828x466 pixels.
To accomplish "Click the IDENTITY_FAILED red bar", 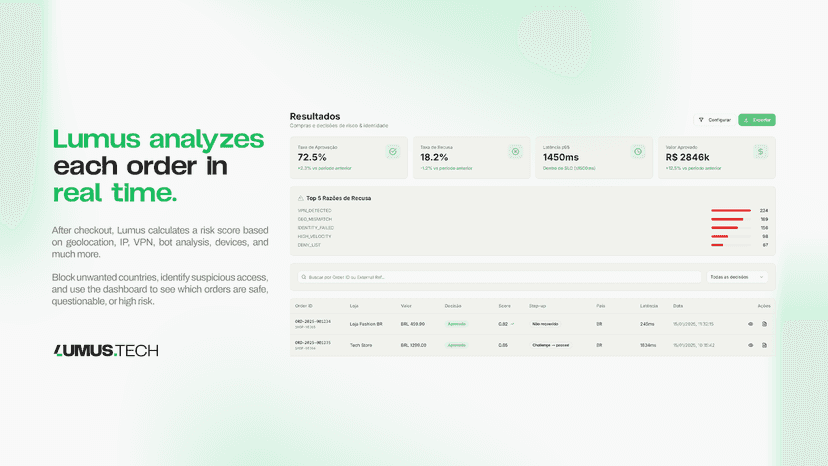I will [724, 228].
